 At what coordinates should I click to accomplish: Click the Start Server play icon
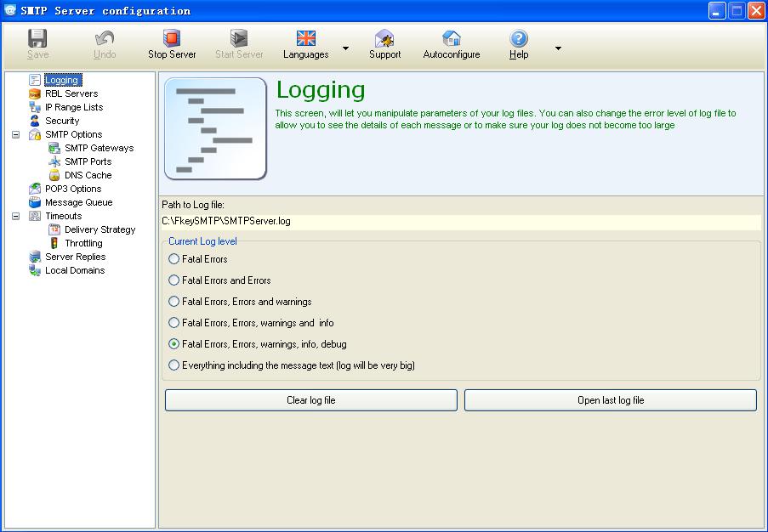(239, 38)
